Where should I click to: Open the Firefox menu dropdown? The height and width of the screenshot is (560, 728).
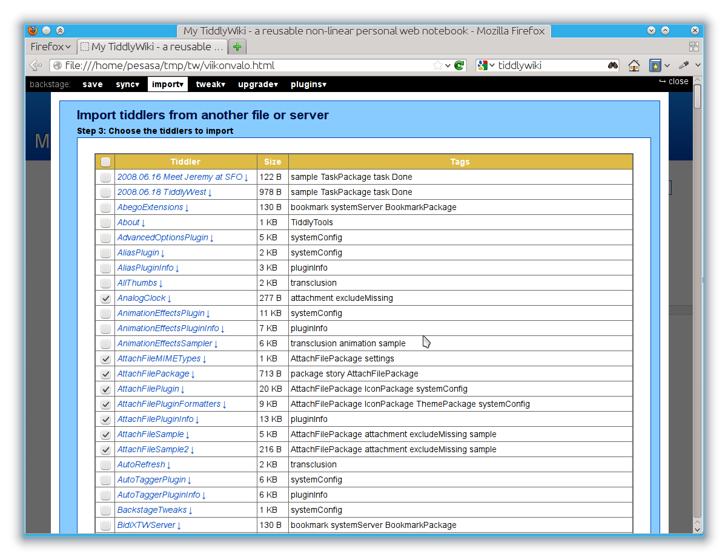pyautogui.click(x=51, y=47)
